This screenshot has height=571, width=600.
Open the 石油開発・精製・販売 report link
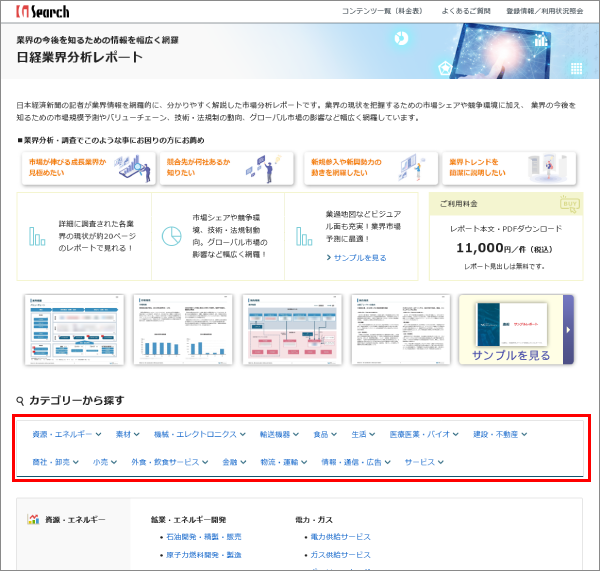[204, 537]
